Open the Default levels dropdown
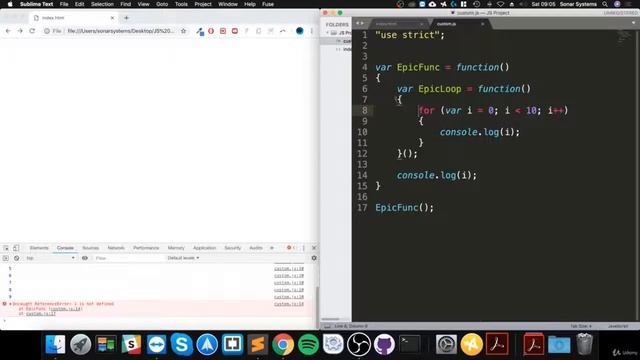The image size is (640, 360). tap(183, 258)
